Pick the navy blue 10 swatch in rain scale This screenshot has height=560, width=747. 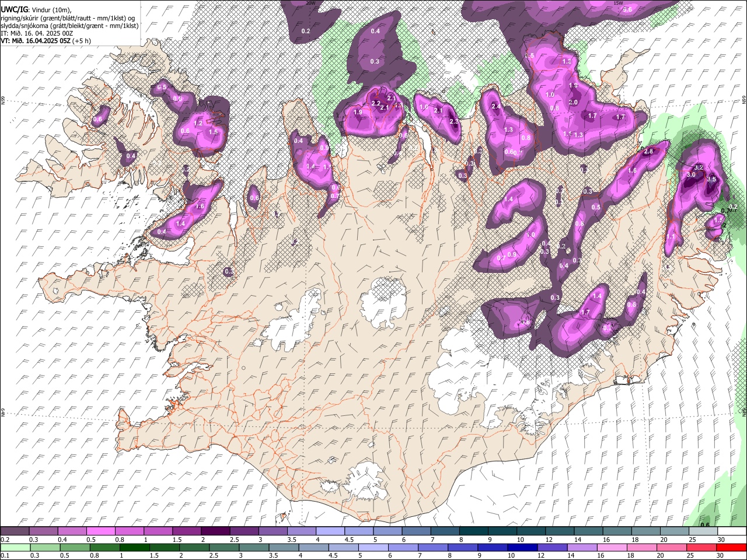click(x=521, y=547)
